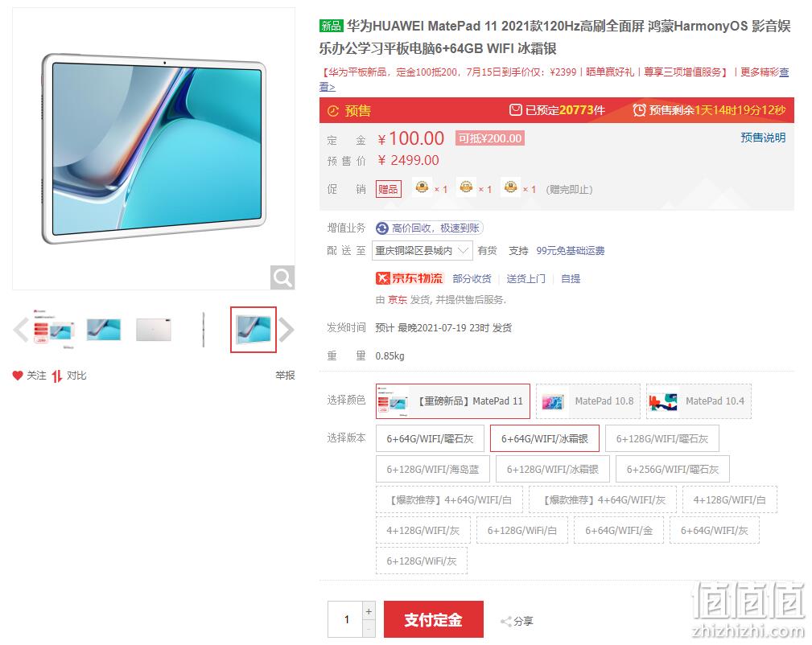Click the magnifier zoom icon on product image
This screenshot has width=812, height=645.
[282, 277]
